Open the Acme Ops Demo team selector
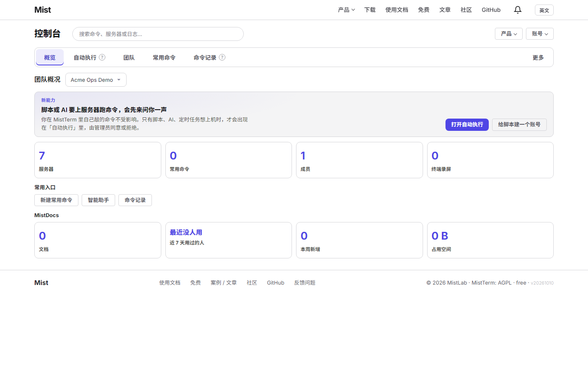588x368 pixels. point(96,80)
